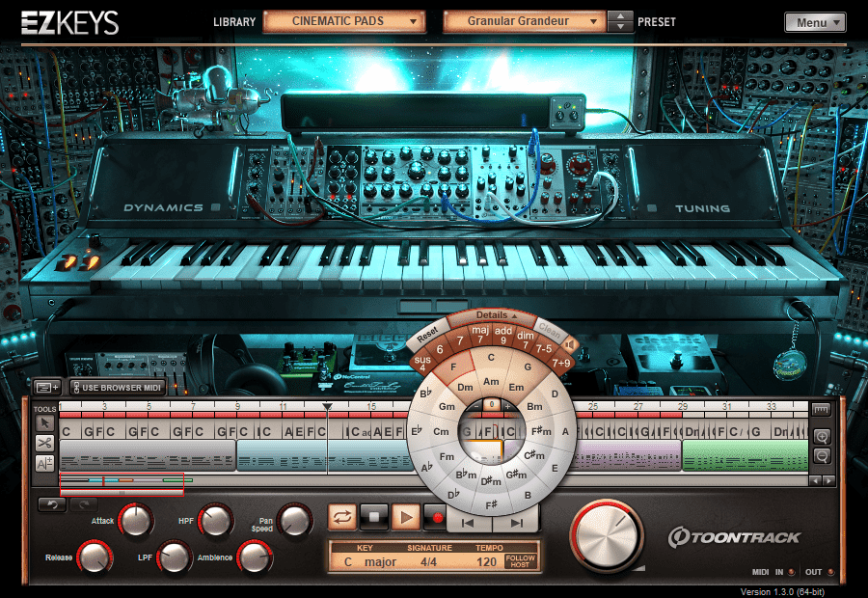This screenshot has height=598, width=868.
Task: Click the undo arrow button
Action: coord(52,504)
